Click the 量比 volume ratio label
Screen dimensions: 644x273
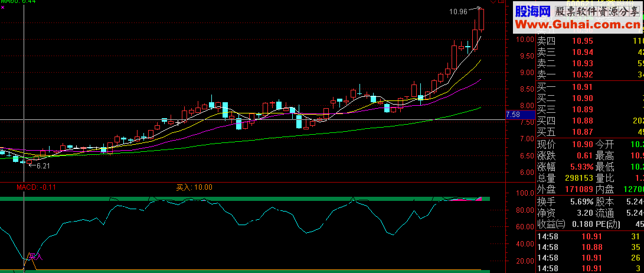pos(604,178)
